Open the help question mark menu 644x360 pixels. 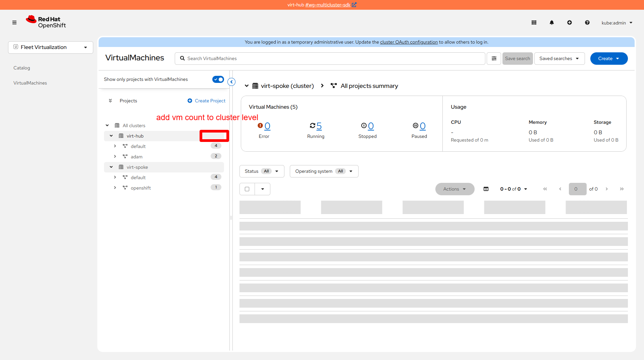pos(587,22)
